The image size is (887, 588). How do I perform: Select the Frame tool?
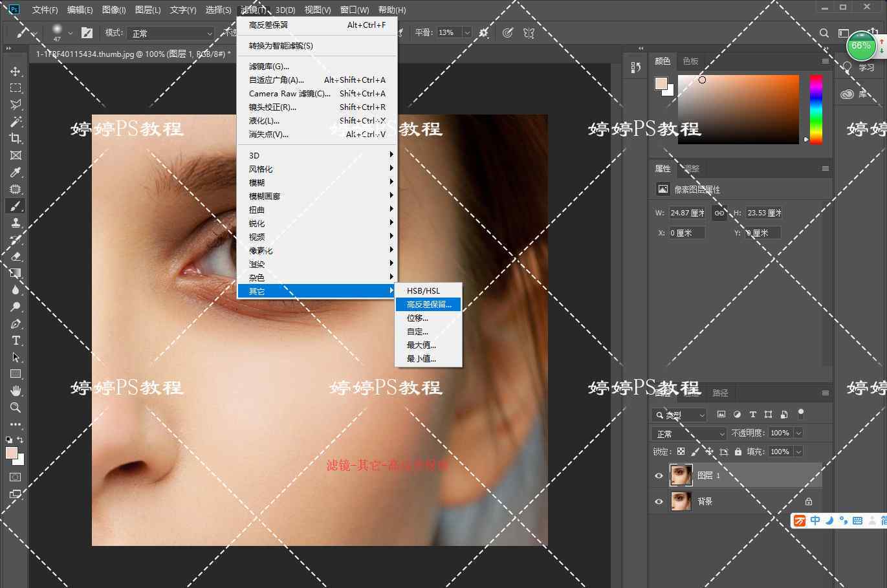click(16, 155)
